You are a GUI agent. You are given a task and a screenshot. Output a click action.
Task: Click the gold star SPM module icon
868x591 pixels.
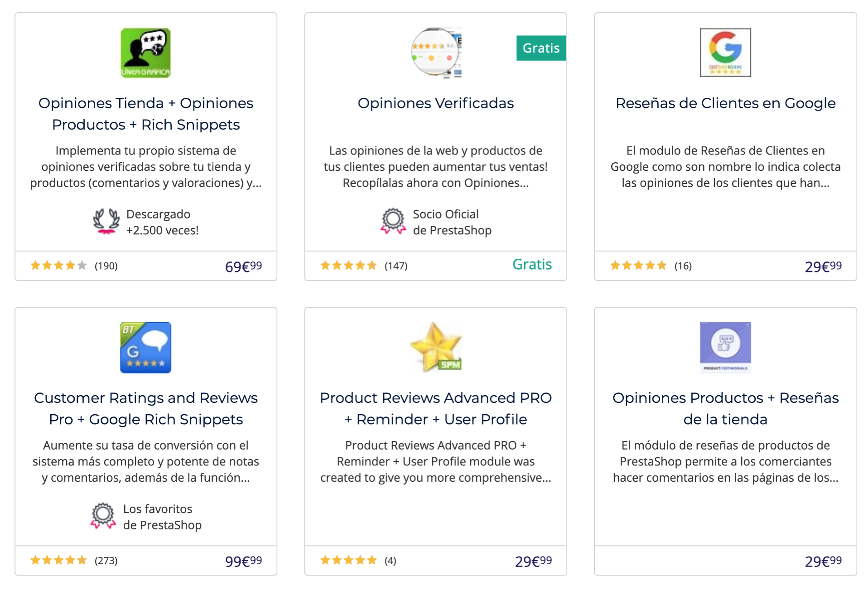(436, 348)
